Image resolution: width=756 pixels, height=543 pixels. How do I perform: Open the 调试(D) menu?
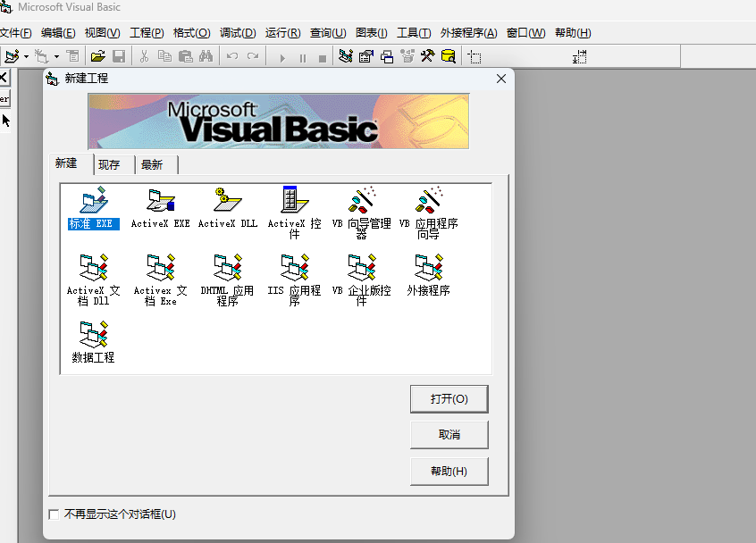click(238, 33)
